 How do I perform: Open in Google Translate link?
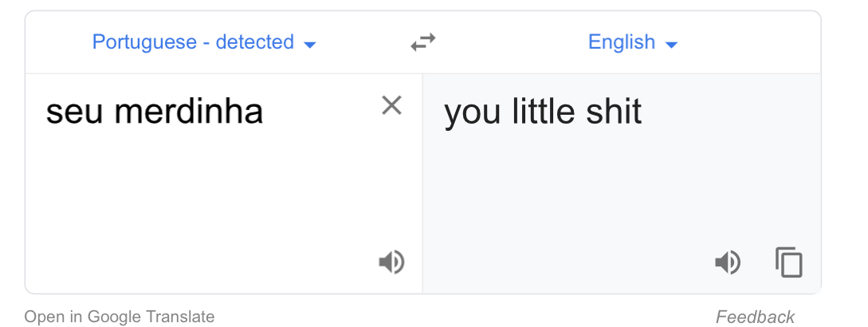(x=120, y=317)
